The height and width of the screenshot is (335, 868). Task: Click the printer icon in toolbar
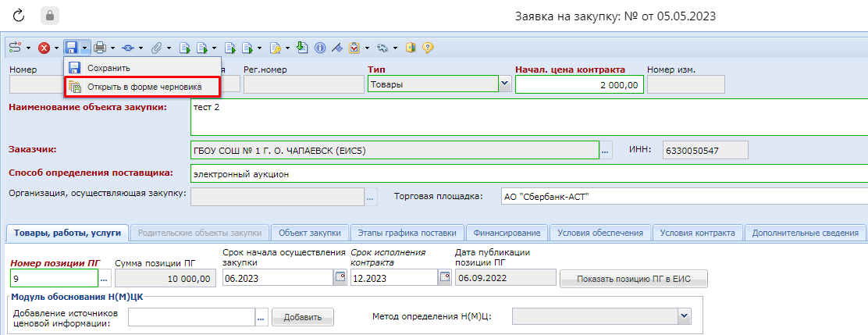pyautogui.click(x=100, y=48)
